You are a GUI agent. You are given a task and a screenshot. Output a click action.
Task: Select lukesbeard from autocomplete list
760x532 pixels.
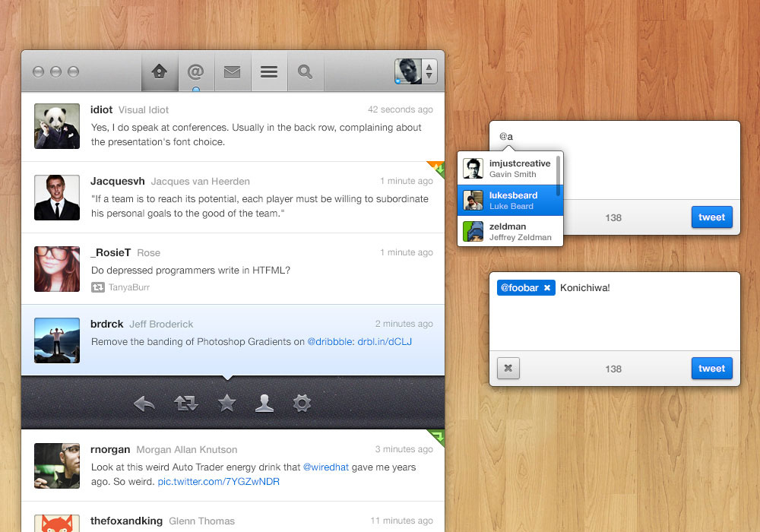tap(510, 201)
